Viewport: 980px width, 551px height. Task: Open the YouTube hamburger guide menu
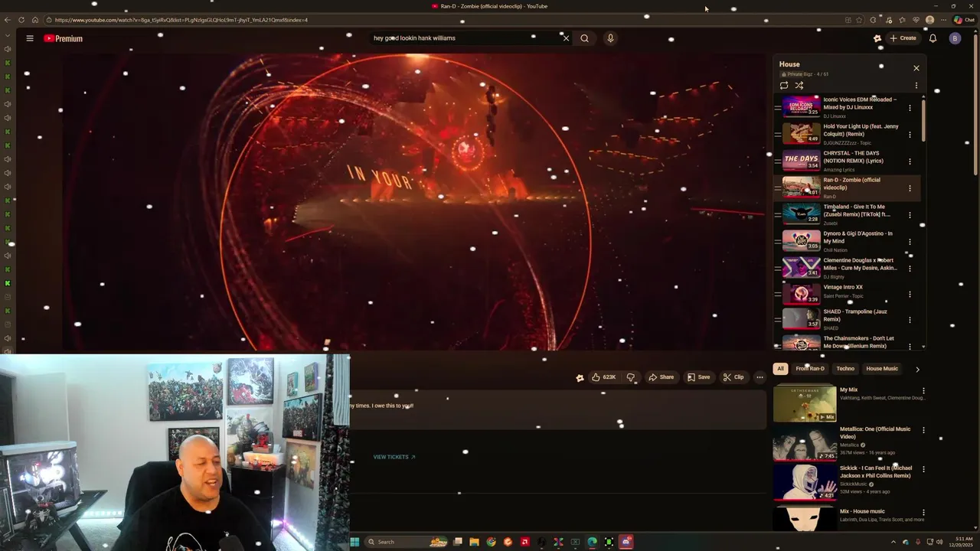click(30, 38)
